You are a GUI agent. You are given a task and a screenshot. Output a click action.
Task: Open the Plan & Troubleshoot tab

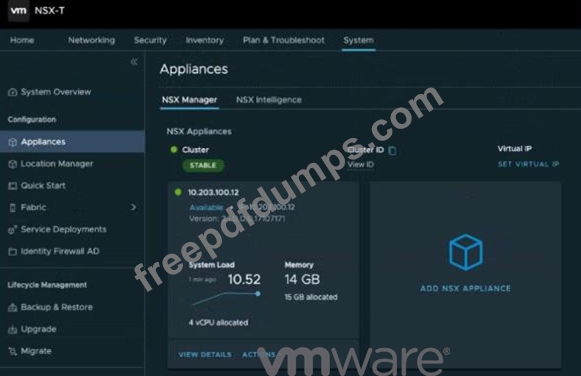tap(283, 40)
